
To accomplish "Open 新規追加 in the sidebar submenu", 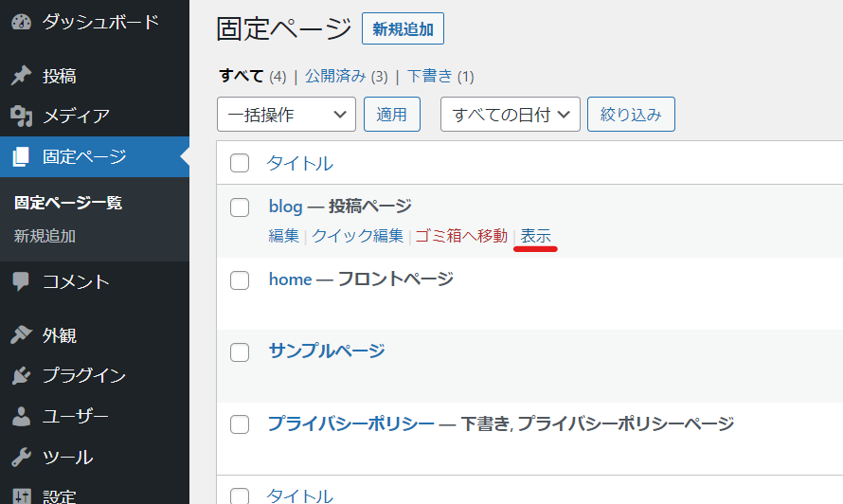I will pos(45,236).
